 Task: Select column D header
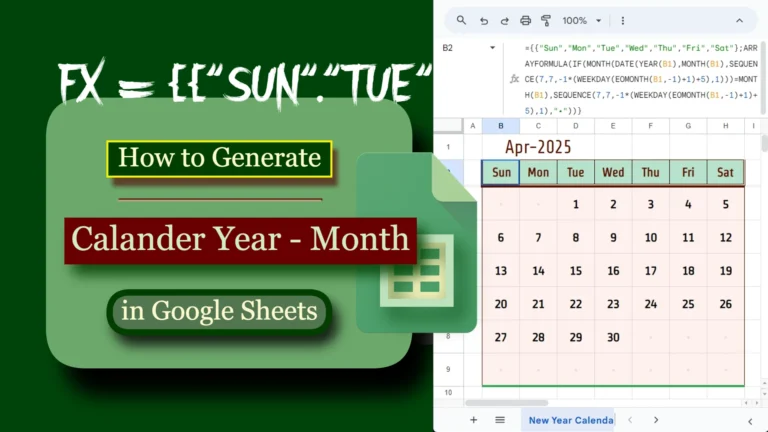tap(576, 126)
